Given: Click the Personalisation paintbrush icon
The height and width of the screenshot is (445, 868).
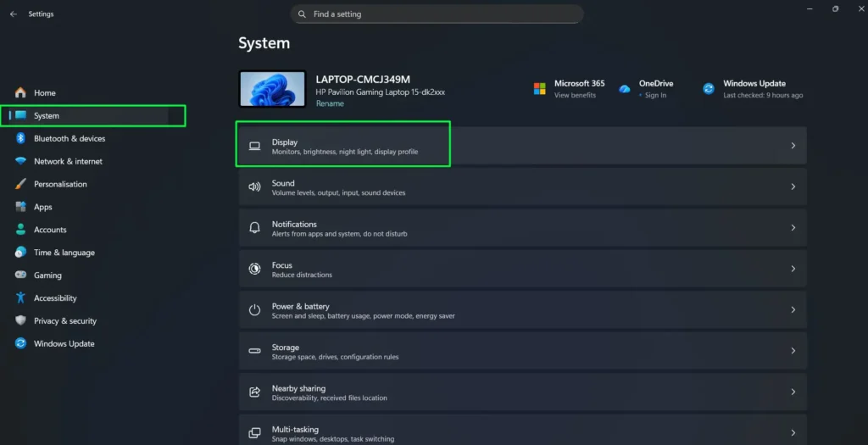Looking at the screenshot, I should pos(20,184).
